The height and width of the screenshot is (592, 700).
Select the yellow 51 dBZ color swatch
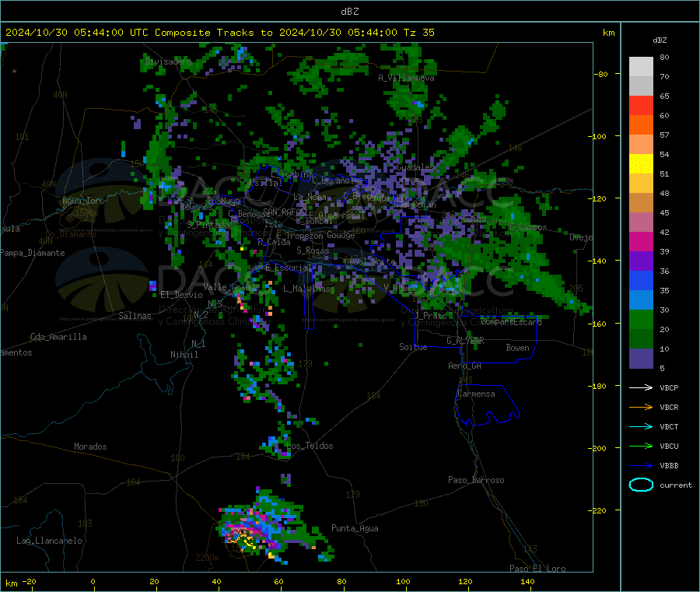641,164
